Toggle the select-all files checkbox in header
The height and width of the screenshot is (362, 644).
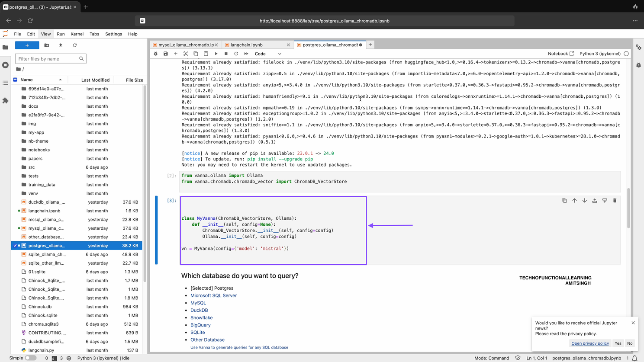(x=15, y=80)
